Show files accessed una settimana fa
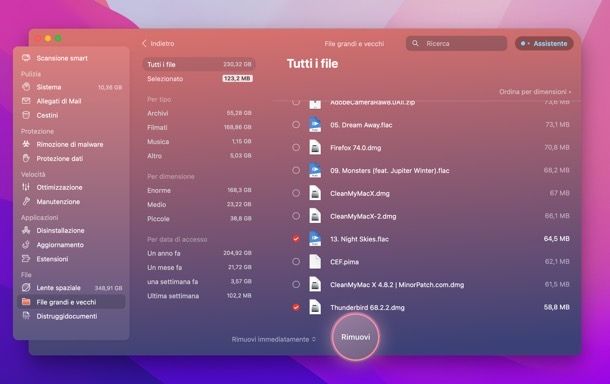This screenshot has height=384, width=610. click(199, 282)
